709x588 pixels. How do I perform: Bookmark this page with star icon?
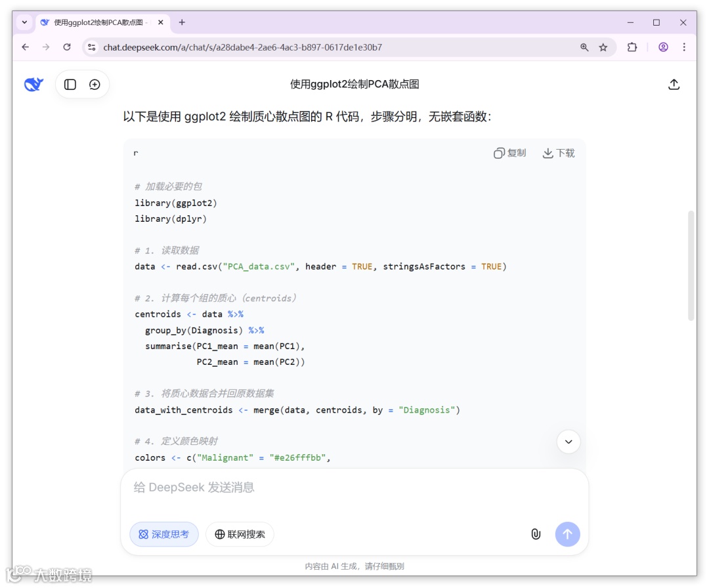pos(603,47)
